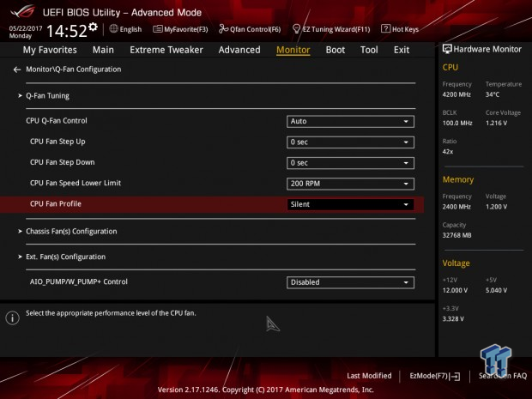Click the Core Voltage value 1.216 V
Screen dimensions: 532x399
pos(496,124)
